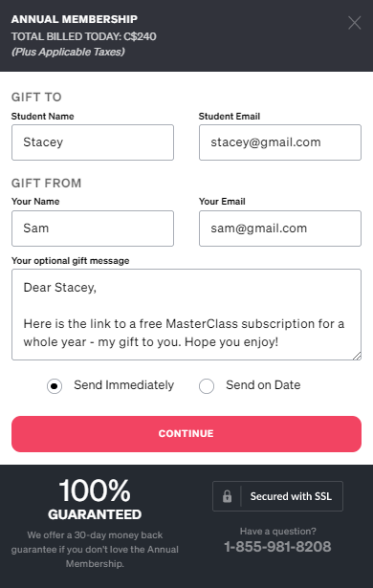Viewport: 373px width, 588px height.
Task: Click the gift message resize handle
Action: (357, 356)
